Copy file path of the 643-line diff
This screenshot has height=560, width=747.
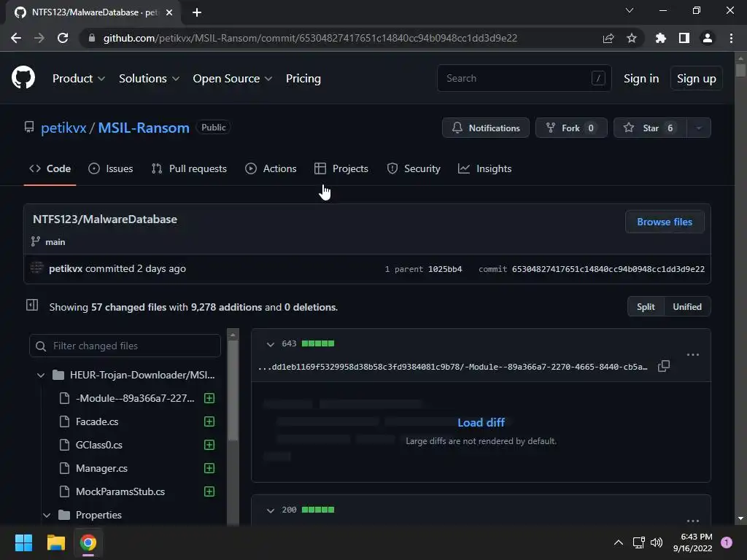tap(664, 366)
